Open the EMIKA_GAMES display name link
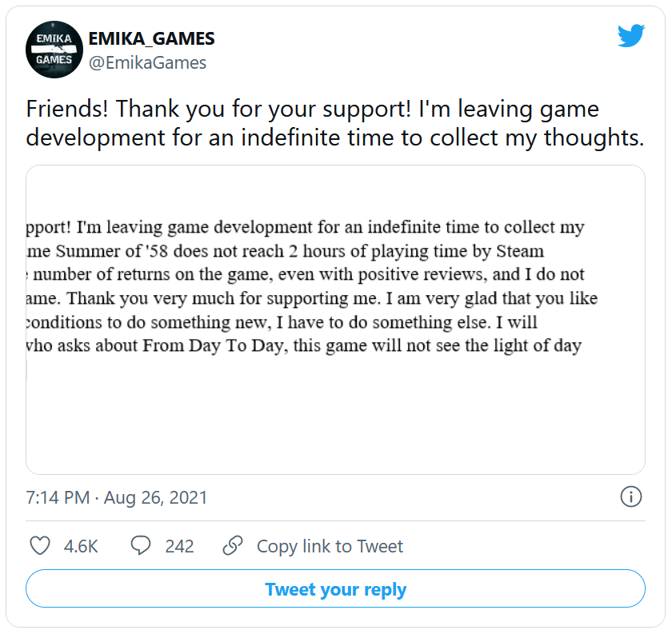This screenshot has width=672, height=634. 151,38
